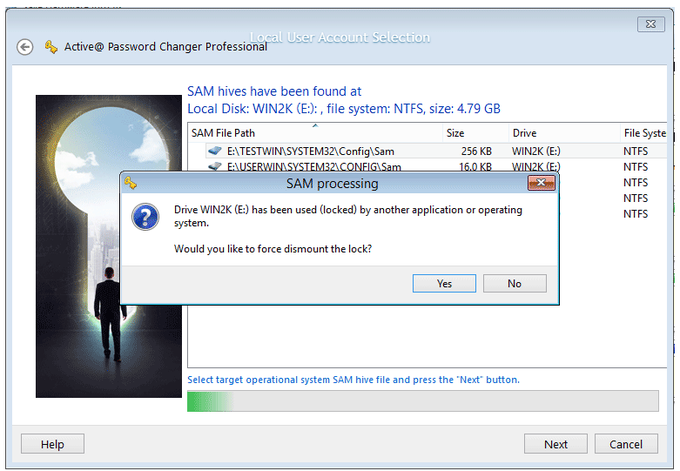This screenshot has height=471, width=680.
Task: Click the key icon in the SAM processing title bar
Action: [130, 183]
